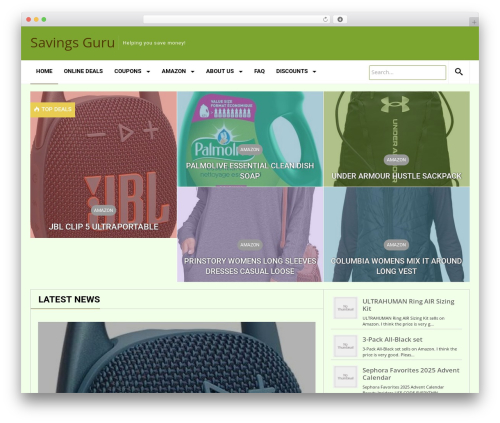500x423 pixels.
Task: Go to the Home menu item
Action: tap(44, 71)
